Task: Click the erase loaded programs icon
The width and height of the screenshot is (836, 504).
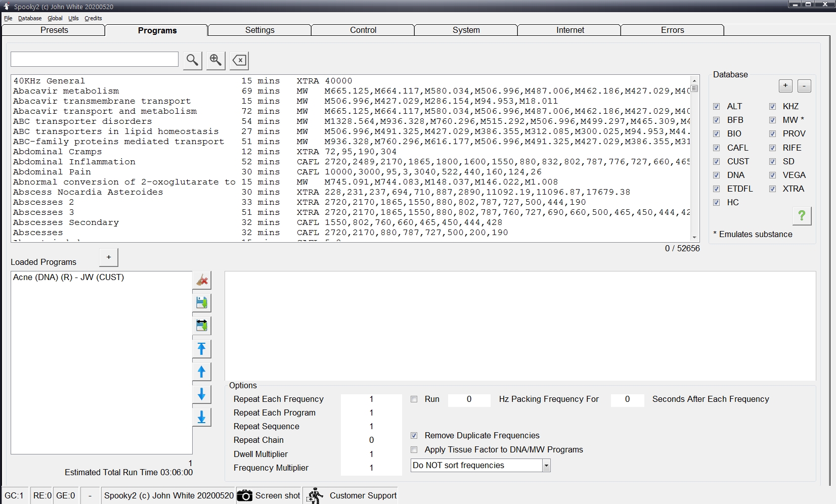Action: click(x=202, y=280)
